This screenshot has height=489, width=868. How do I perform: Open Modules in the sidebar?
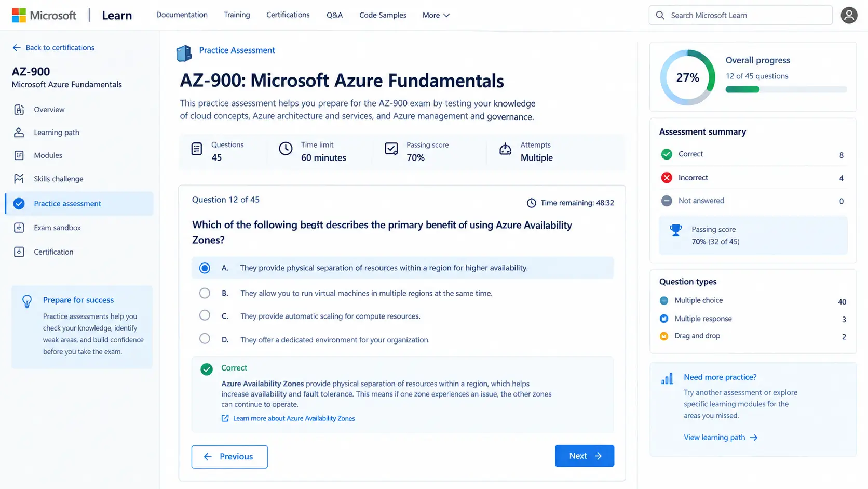pos(48,155)
